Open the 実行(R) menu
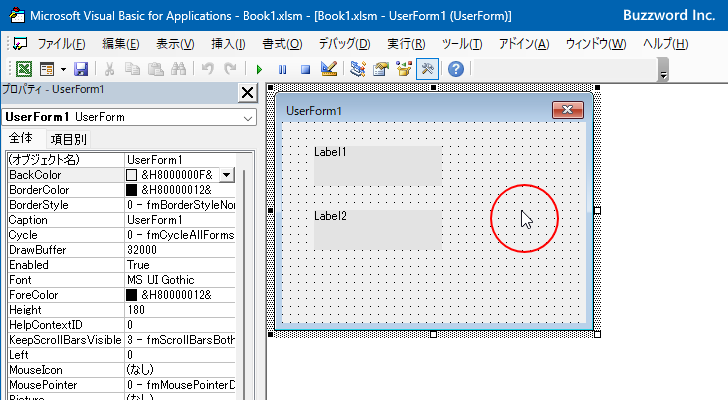This screenshot has width=728, height=400. tap(406, 44)
